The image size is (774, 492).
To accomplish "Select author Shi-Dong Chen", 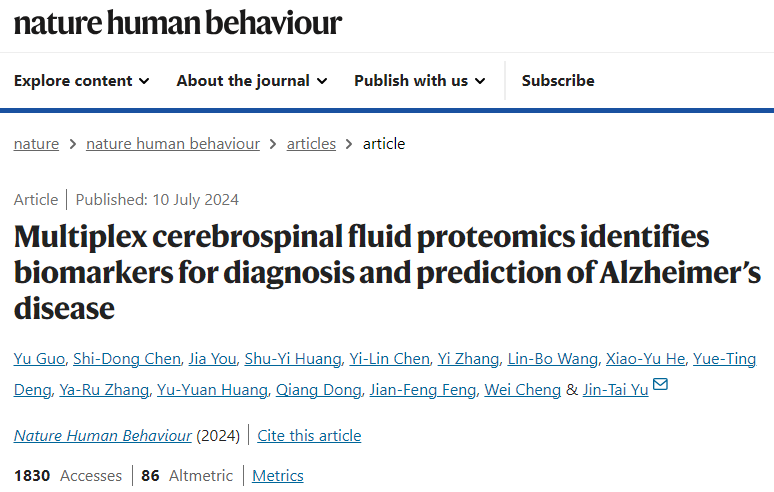I will pos(127,359).
